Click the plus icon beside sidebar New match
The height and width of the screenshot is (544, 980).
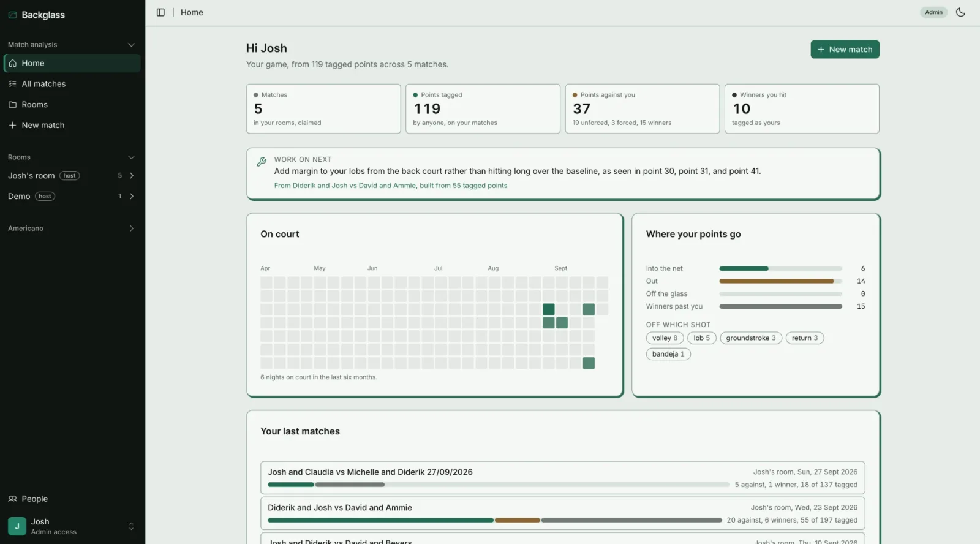click(x=12, y=125)
